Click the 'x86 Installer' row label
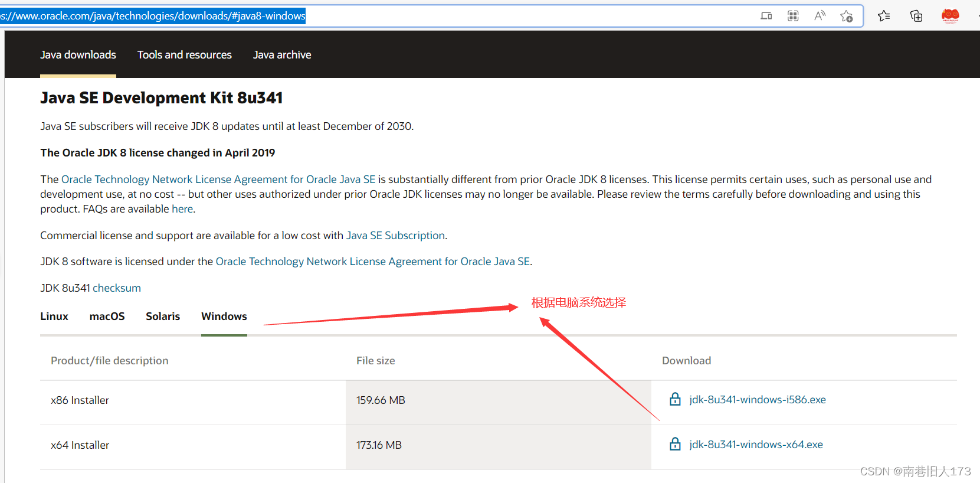The height and width of the screenshot is (483, 980). pyautogui.click(x=80, y=400)
